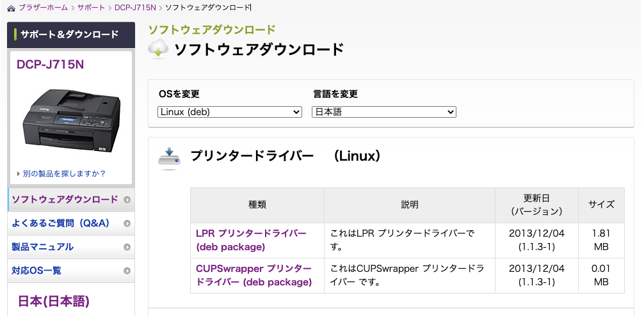Click arrow icon next to ソフトウェアダウンロード menu
644x316 pixels.
coord(127,200)
